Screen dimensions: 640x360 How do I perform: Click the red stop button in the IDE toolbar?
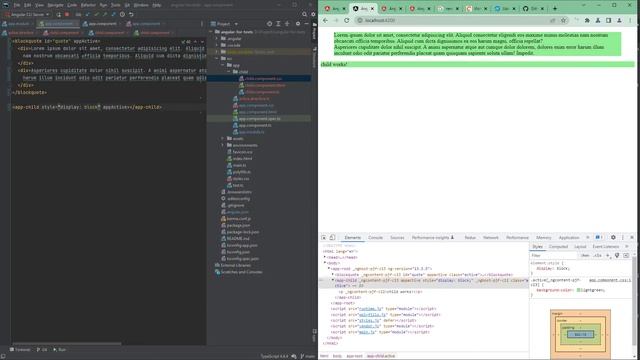[x=67, y=14]
